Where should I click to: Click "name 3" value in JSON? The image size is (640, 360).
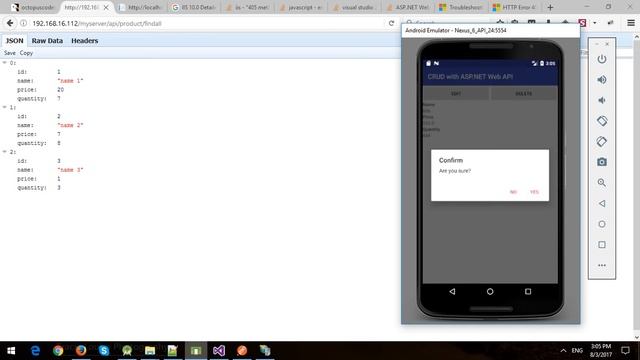[x=70, y=170]
